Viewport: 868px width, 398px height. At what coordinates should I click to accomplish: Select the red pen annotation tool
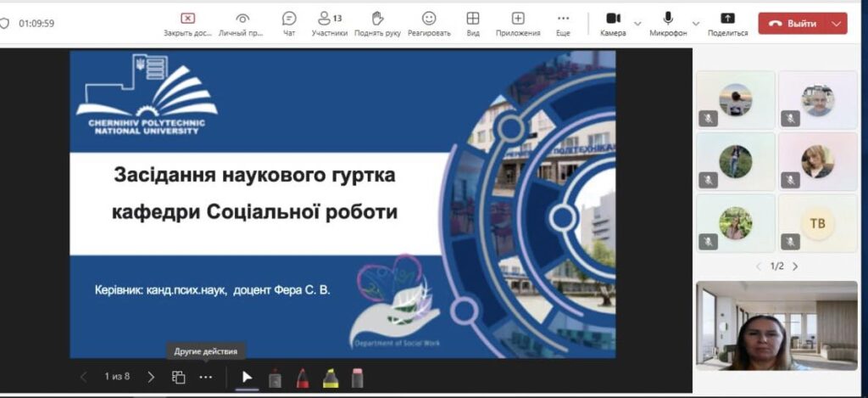(303, 378)
